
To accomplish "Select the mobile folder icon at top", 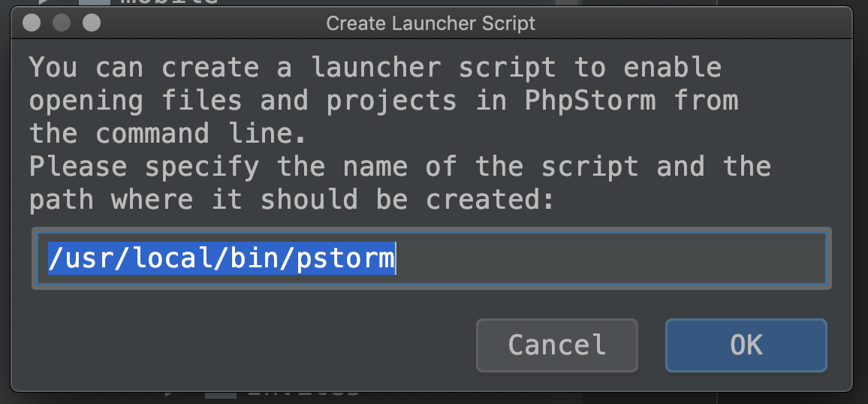I will click(x=94, y=3).
